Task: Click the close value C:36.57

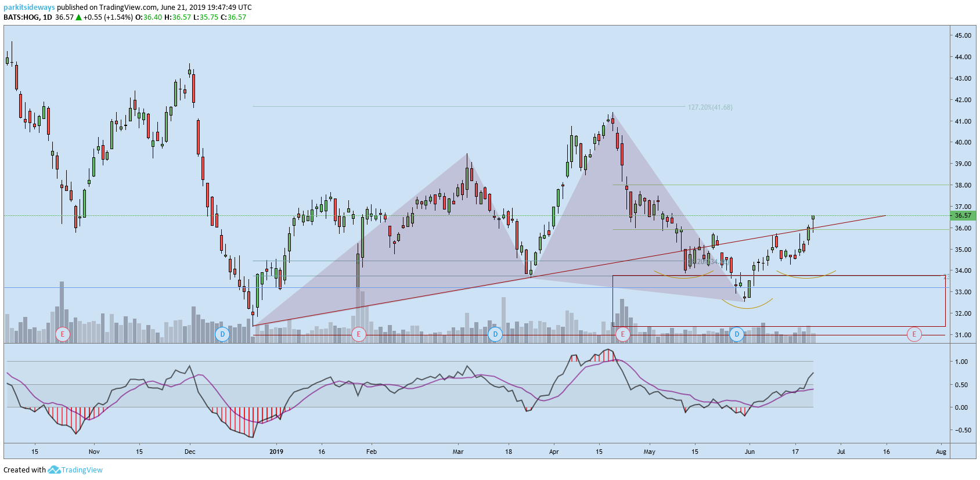Action: [x=233, y=17]
